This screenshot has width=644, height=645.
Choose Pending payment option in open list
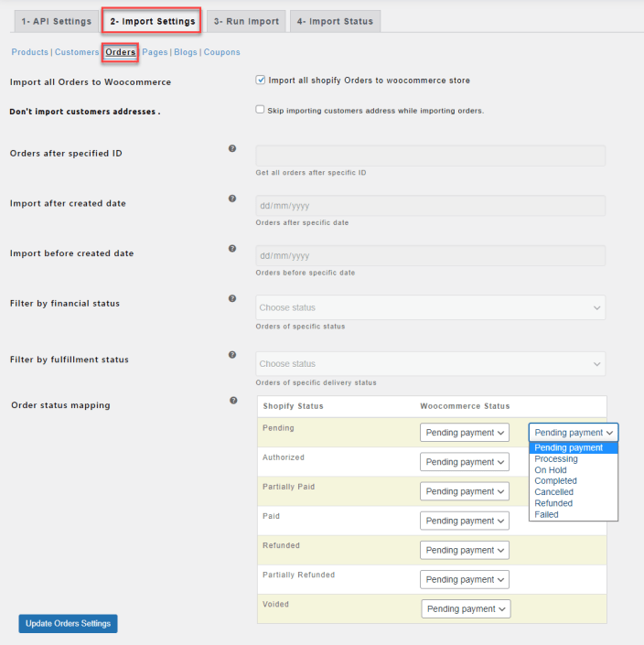(574, 447)
